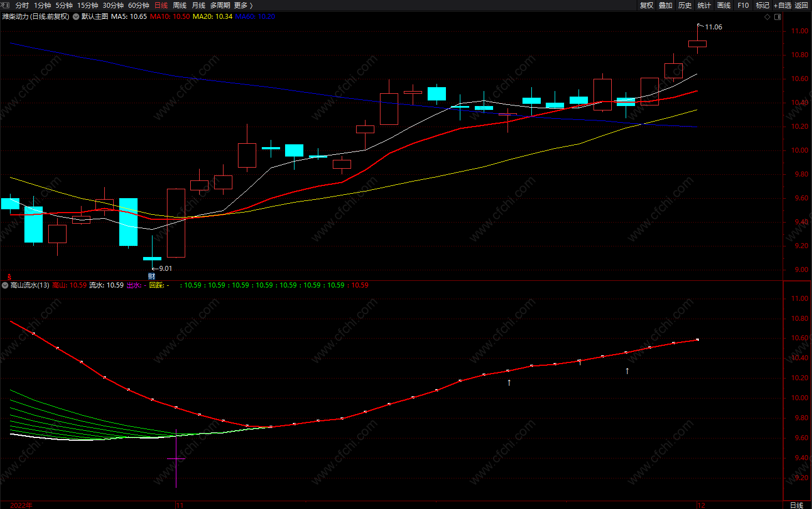Click the blue MA60: 10.20 label

point(255,17)
